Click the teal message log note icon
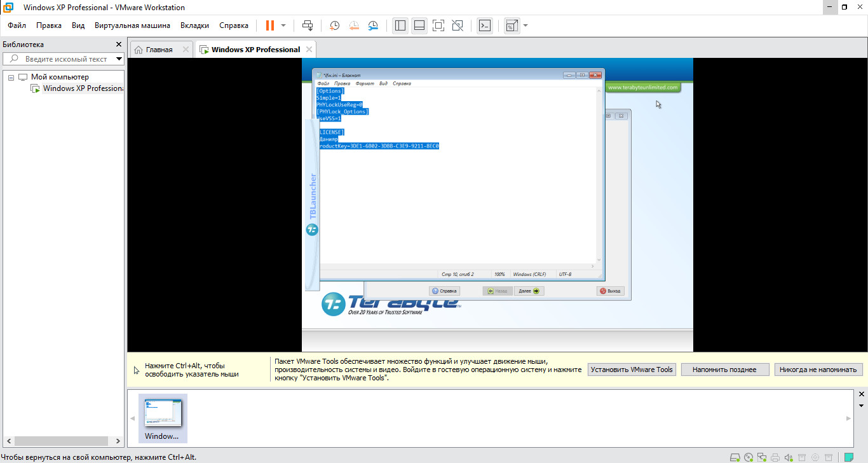This screenshot has height=463, width=868. (849, 457)
